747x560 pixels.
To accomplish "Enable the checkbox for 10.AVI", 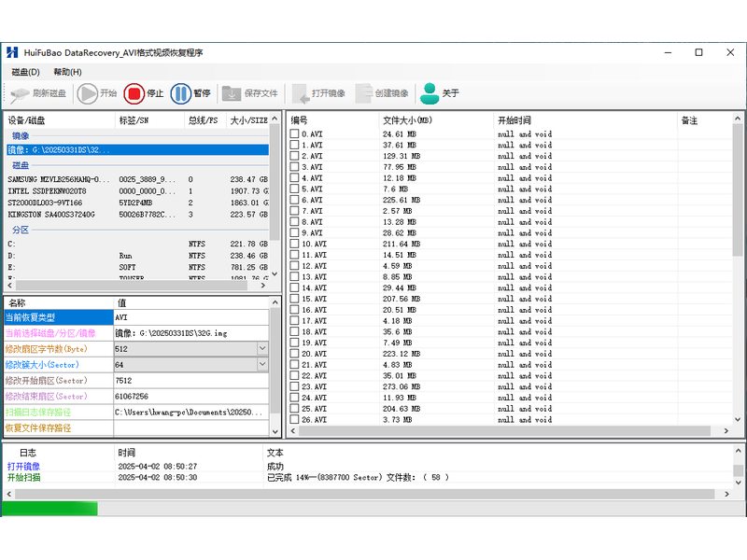I will pyautogui.click(x=294, y=244).
